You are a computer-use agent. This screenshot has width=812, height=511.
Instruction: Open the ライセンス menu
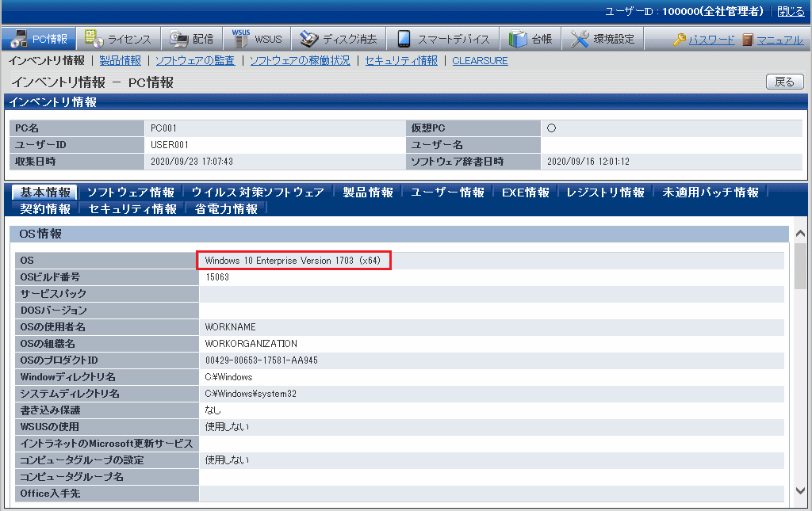pyautogui.click(x=119, y=38)
